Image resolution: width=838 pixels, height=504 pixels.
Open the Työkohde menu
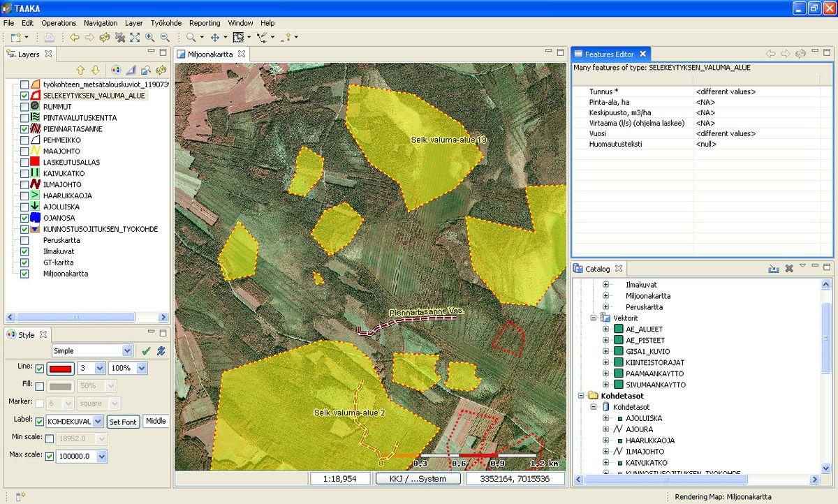pos(166,23)
